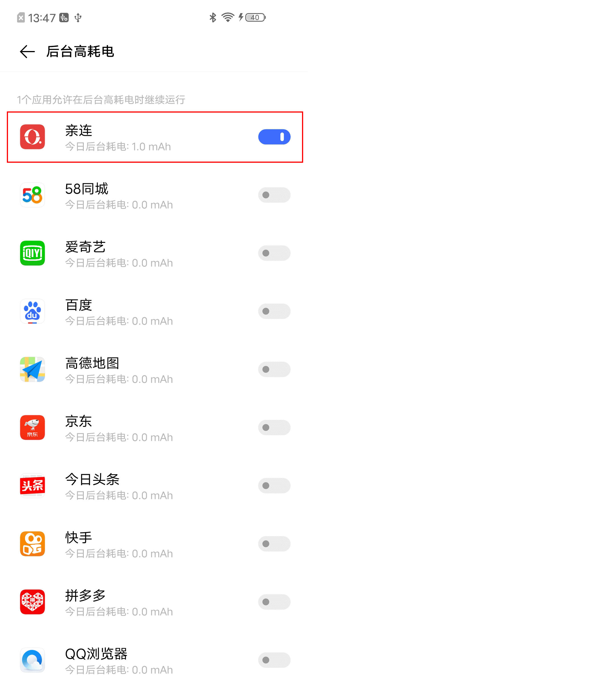Tap the 后台高耗电 page title
The height and width of the screenshot is (684, 616).
[80, 52]
